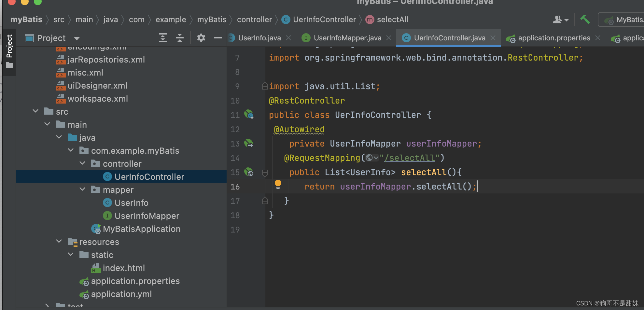Open the Project view dropdown arrow

click(x=77, y=38)
